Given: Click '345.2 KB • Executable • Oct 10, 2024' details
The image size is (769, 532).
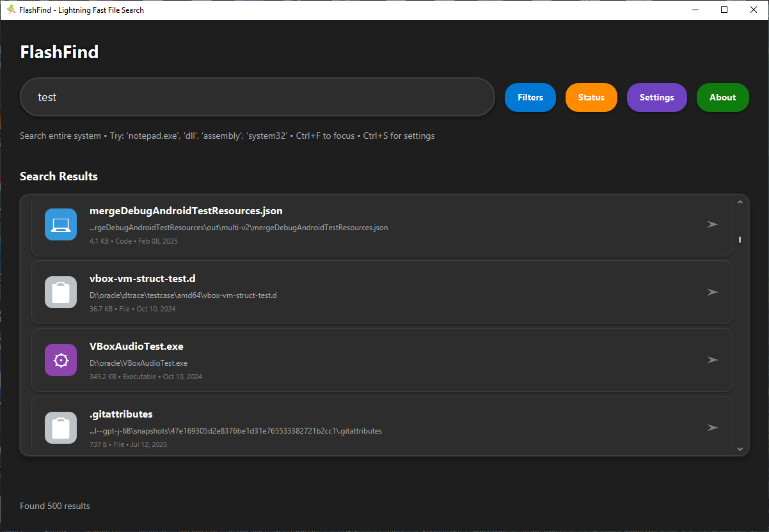Looking at the screenshot, I should 146,377.
